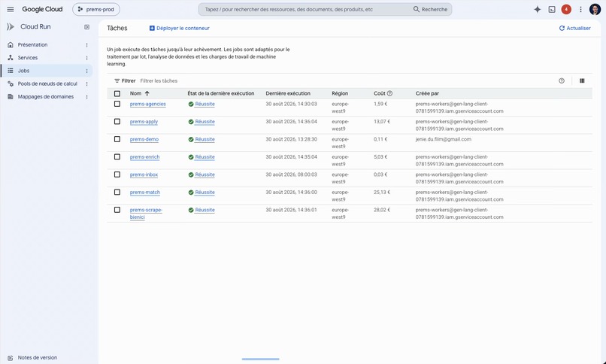Click the Recherche search button
The height and width of the screenshot is (364, 606).
pos(431,9)
